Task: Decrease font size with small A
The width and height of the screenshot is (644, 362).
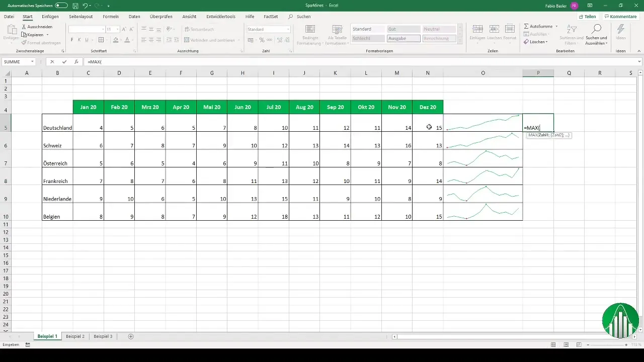Action: [131, 29]
